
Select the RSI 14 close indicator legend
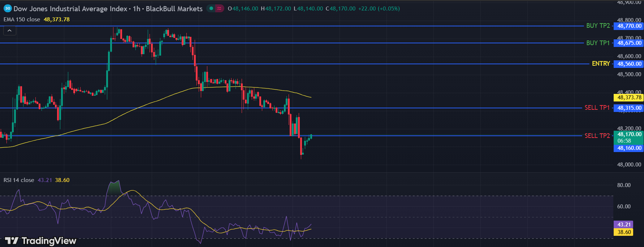click(x=19, y=180)
